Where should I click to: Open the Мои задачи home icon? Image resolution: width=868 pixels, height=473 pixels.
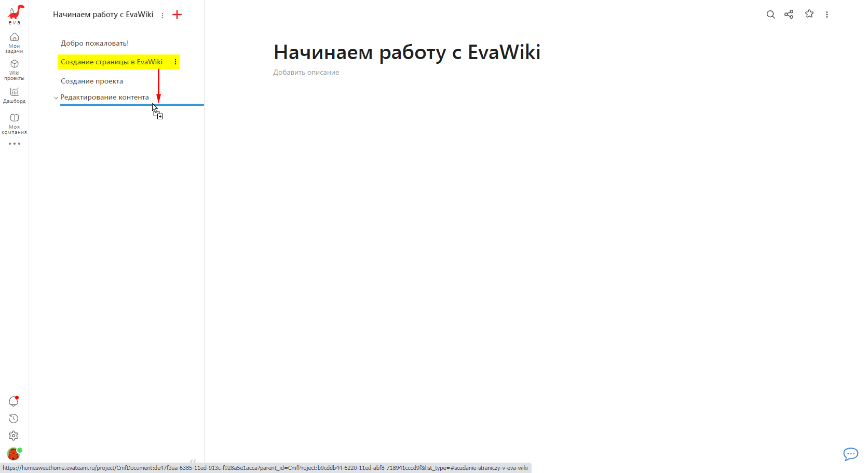click(14, 37)
